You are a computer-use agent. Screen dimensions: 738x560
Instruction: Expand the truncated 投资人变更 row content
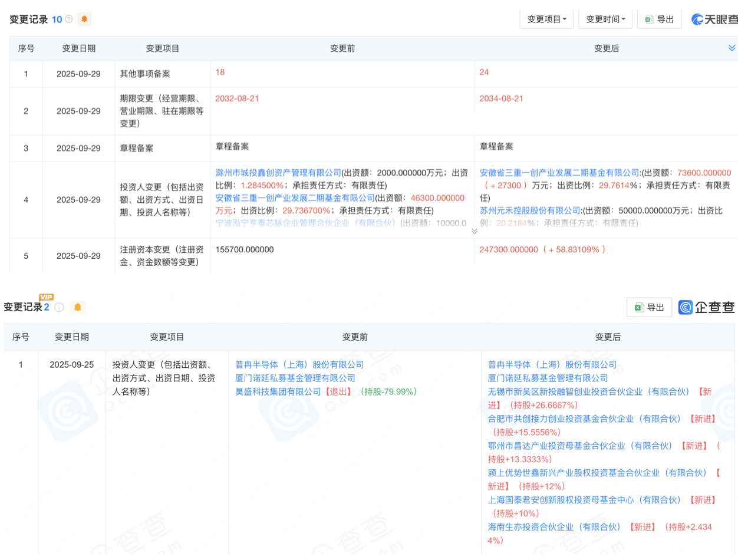474,232
